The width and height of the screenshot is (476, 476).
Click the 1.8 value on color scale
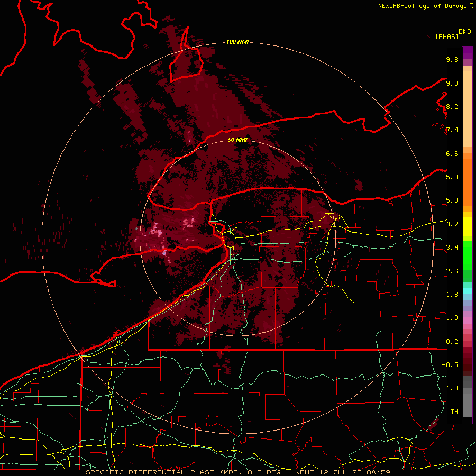click(452, 295)
